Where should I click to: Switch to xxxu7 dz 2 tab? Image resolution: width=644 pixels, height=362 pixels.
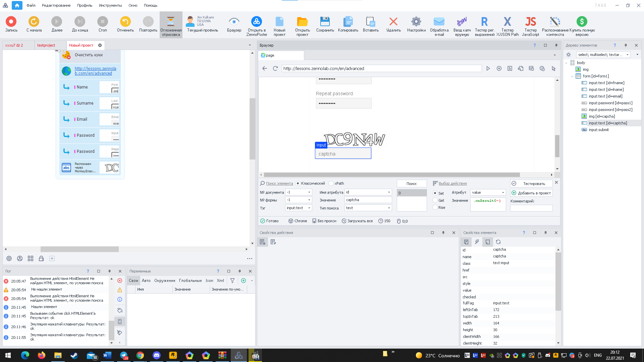[x=14, y=45]
